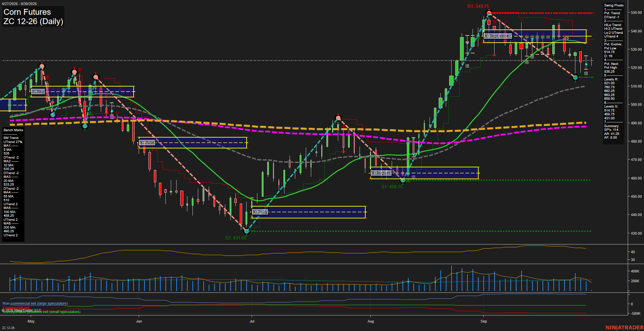Image resolution: width=644 pixels, height=331 pixels.
Task: Select the HiLo Trend entry in Swing Pivots
Action: (x=613, y=25)
